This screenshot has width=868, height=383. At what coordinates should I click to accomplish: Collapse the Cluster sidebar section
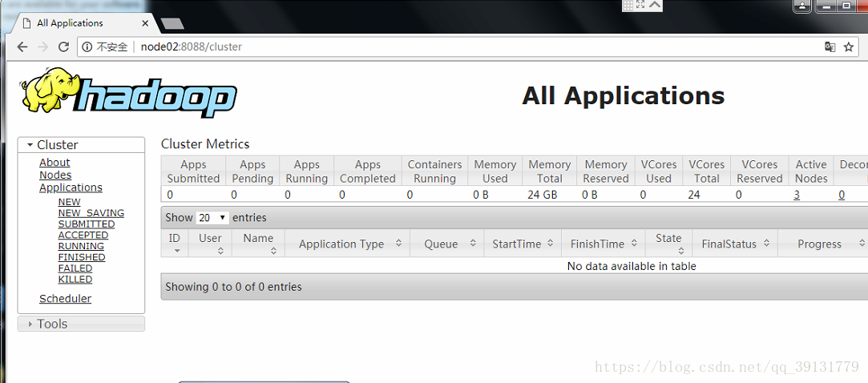(x=82, y=145)
